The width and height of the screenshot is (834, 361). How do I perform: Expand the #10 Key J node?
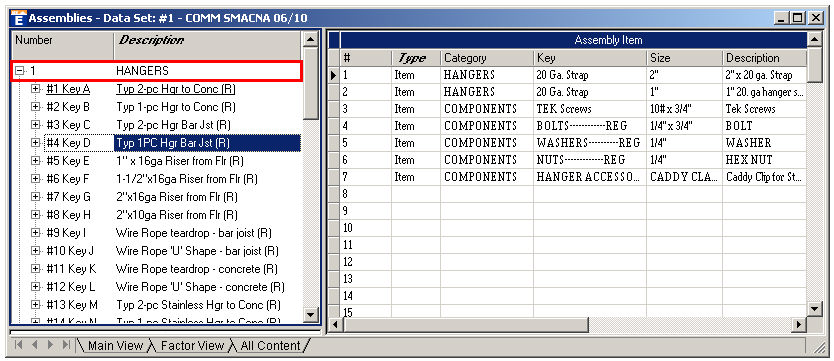click(36, 250)
